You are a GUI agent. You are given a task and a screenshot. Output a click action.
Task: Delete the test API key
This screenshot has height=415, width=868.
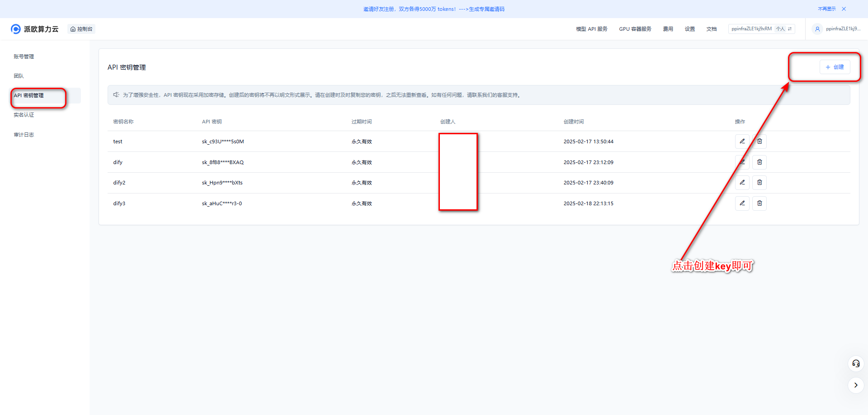[x=759, y=141]
